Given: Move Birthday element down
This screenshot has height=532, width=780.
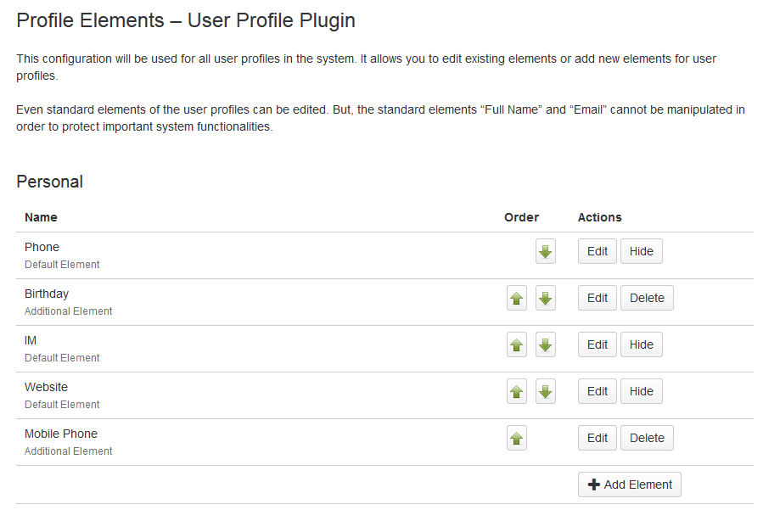Looking at the screenshot, I should click(x=546, y=299).
